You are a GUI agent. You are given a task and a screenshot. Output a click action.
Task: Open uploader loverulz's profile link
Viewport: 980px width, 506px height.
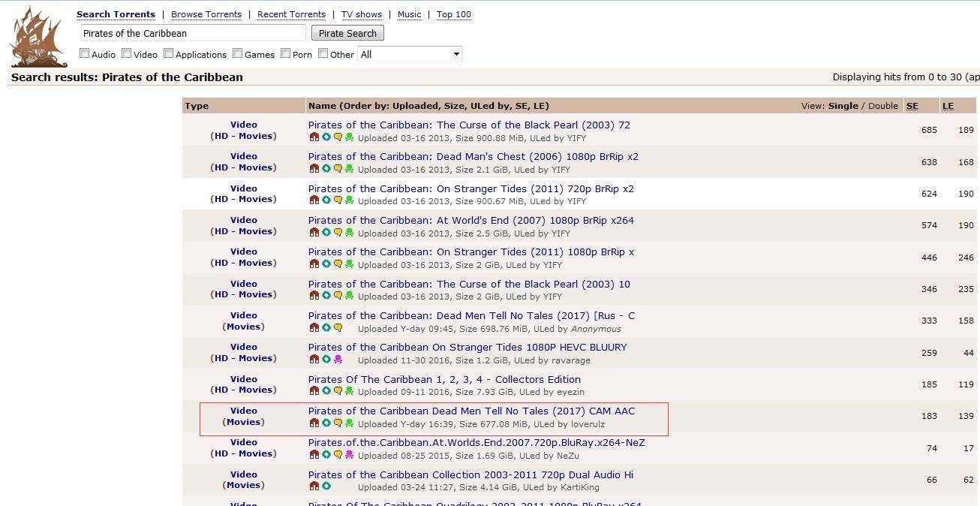coord(588,424)
